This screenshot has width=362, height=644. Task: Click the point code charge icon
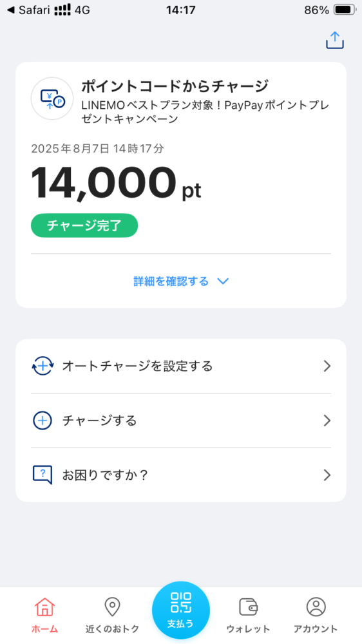[x=52, y=99]
